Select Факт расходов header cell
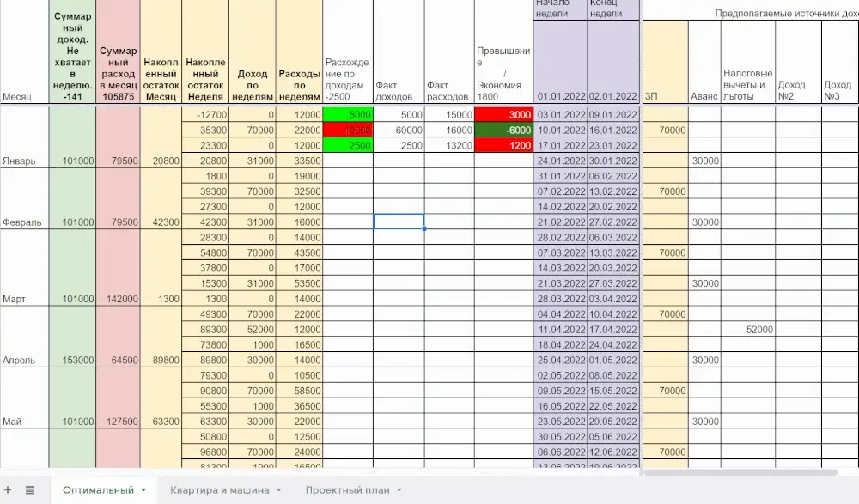The image size is (859, 504). pos(449,52)
